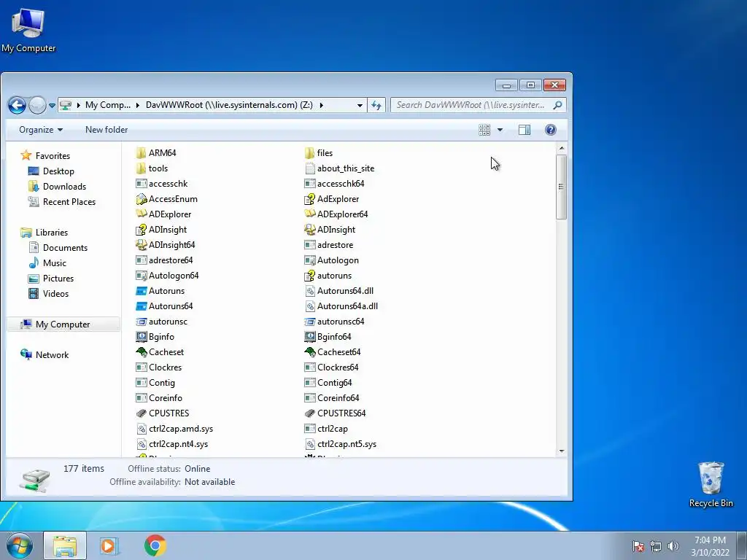747x560 pixels.
Task: Click the Bginfo monitor icon
Action: click(141, 337)
